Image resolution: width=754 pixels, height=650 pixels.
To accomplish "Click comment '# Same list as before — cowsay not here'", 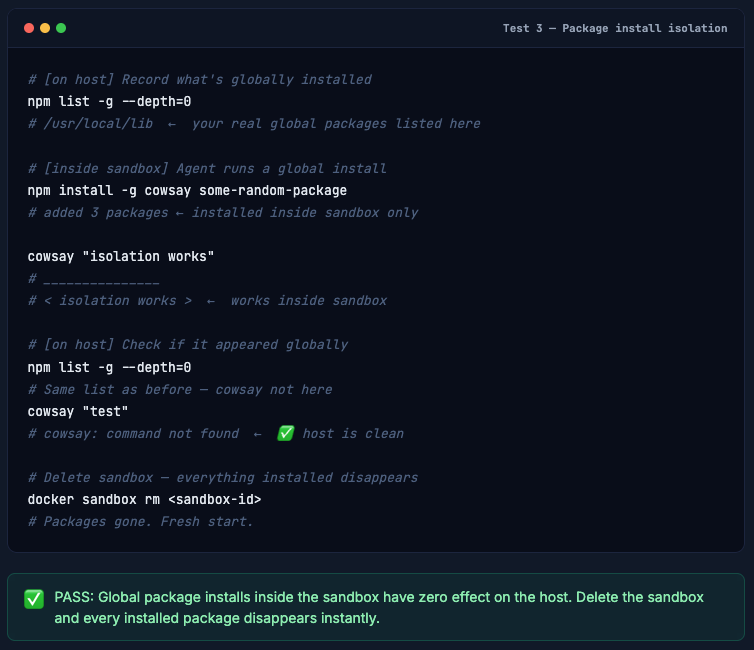I will point(180,389).
